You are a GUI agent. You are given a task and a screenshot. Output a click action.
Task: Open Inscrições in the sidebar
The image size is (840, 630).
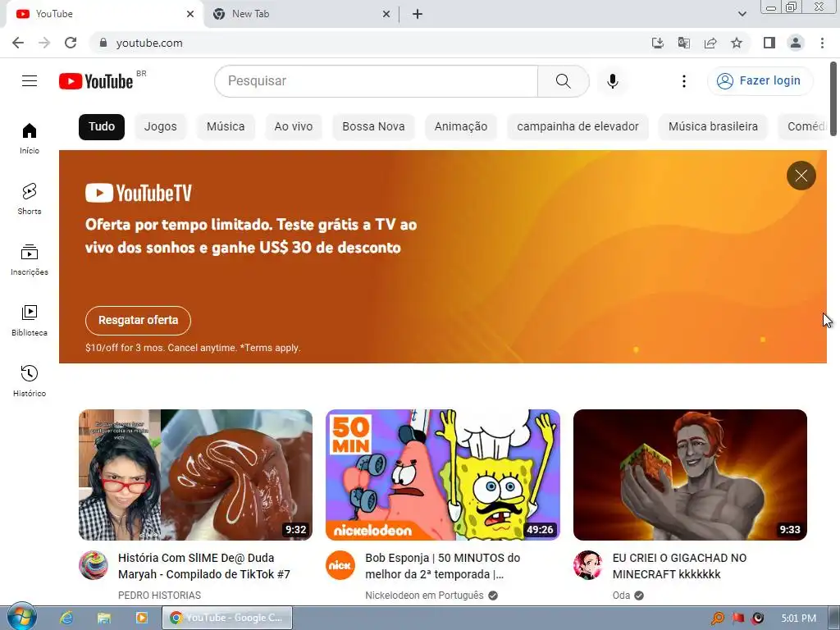coord(30,260)
